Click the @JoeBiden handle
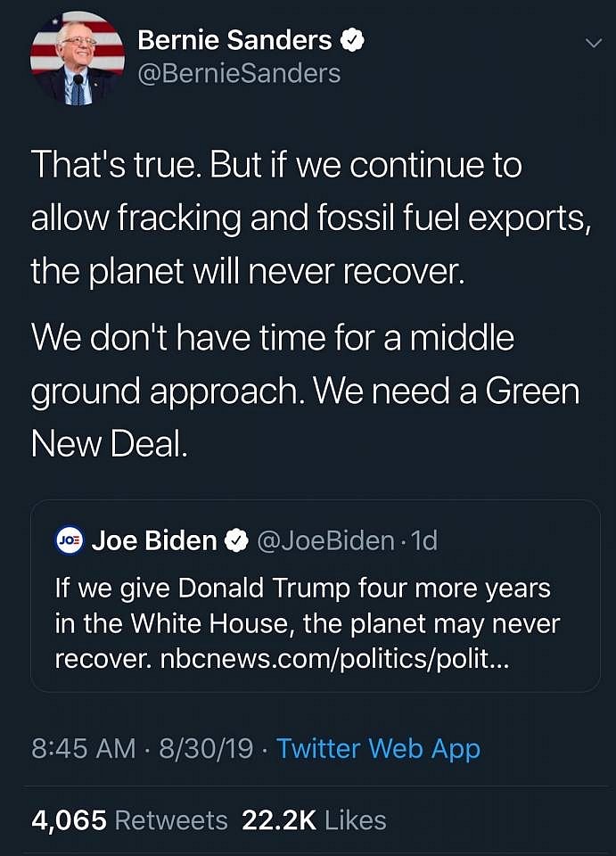 325,540
